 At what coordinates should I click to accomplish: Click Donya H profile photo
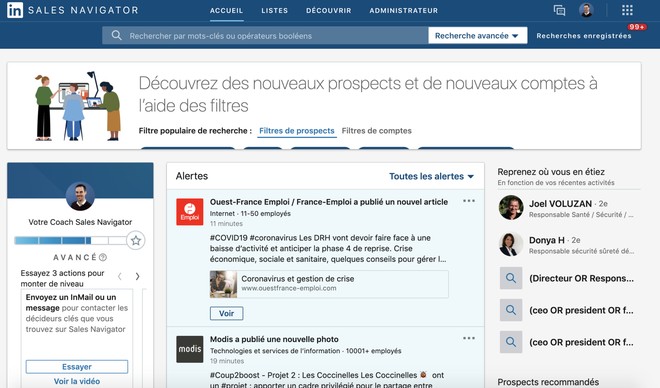coord(511,244)
